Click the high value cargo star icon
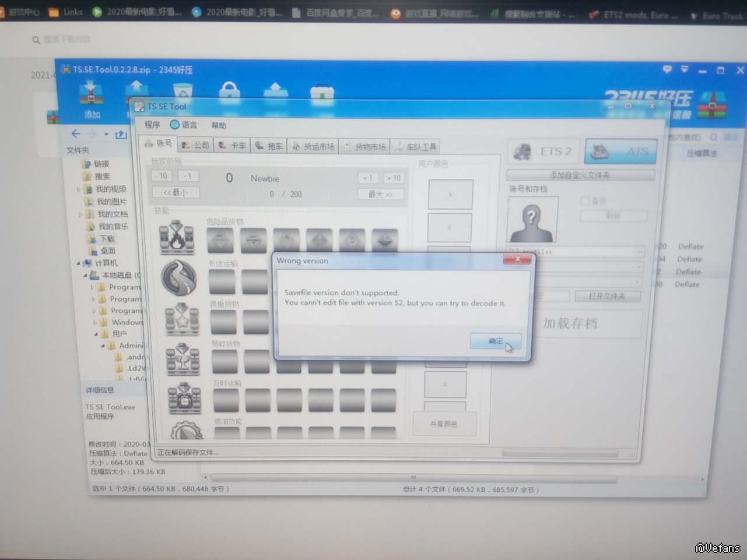Screen dimensions: 747x560 point(182,319)
